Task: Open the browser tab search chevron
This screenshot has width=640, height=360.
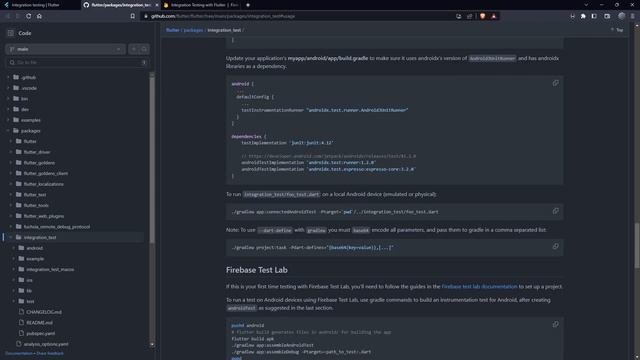Action: click(586, 5)
